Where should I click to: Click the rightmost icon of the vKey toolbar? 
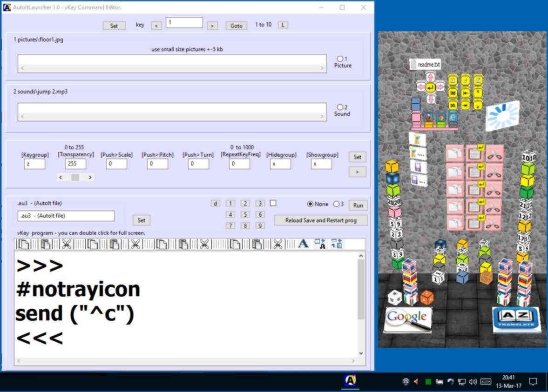[337, 244]
